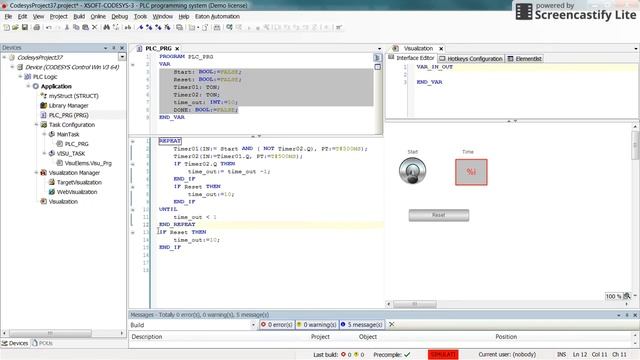
Task: Click the Devices panel horizontal scrollbar
Action: point(50,333)
